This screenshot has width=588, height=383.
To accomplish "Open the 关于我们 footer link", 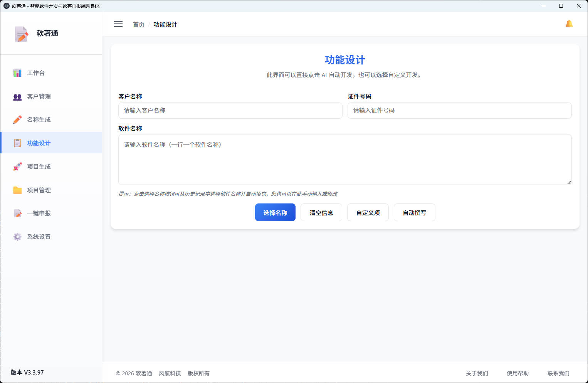I will pos(477,373).
